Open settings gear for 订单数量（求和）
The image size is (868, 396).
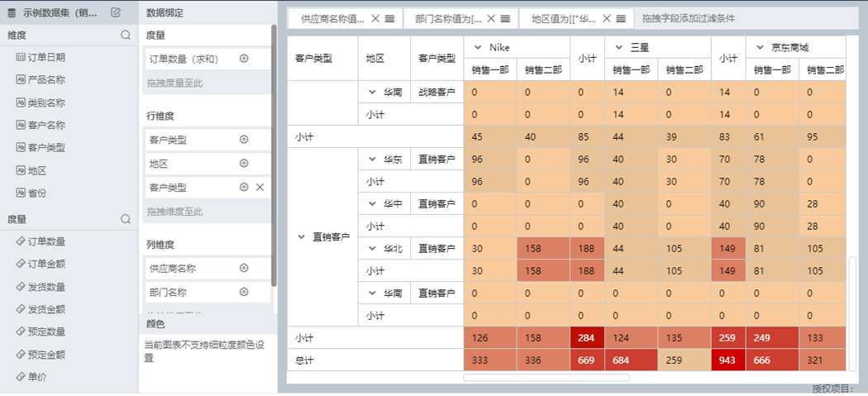(244, 58)
